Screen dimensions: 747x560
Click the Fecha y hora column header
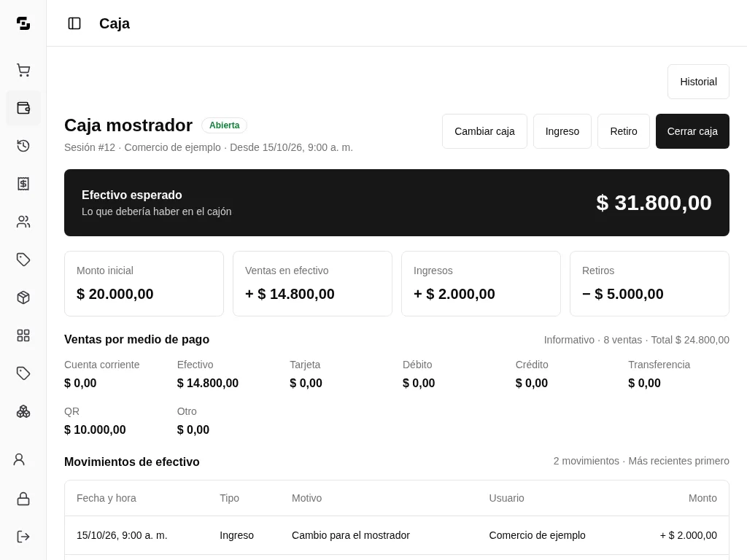[x=107, y=498]
